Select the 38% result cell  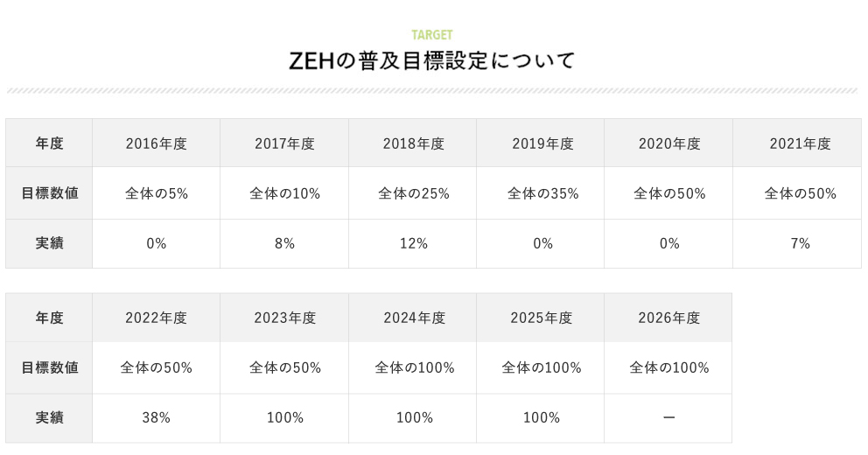(157, 418)
